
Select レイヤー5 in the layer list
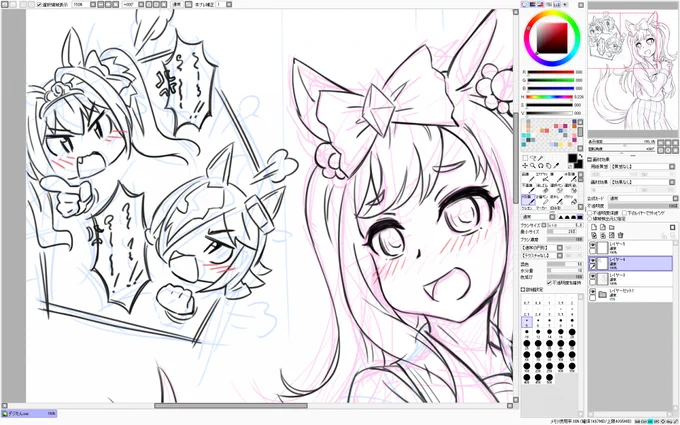pos(631,248)
